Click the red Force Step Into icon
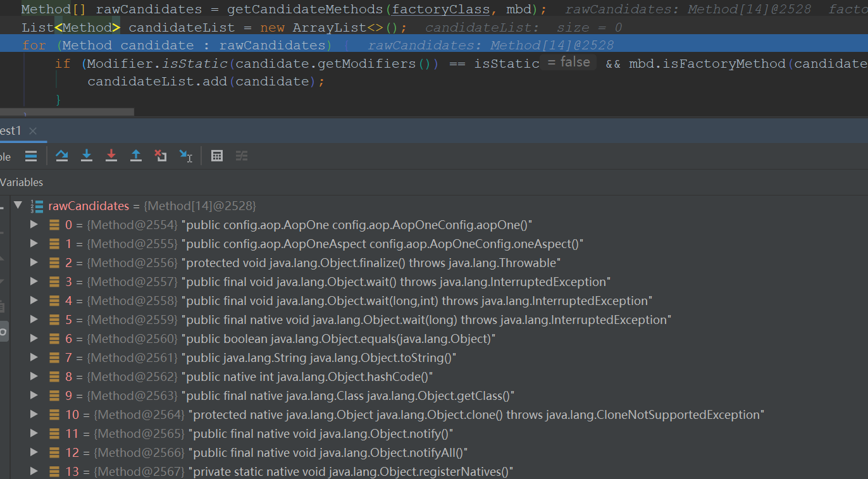Image resolution: width=868 pixels, height=479 pixels. coord(111,156)
